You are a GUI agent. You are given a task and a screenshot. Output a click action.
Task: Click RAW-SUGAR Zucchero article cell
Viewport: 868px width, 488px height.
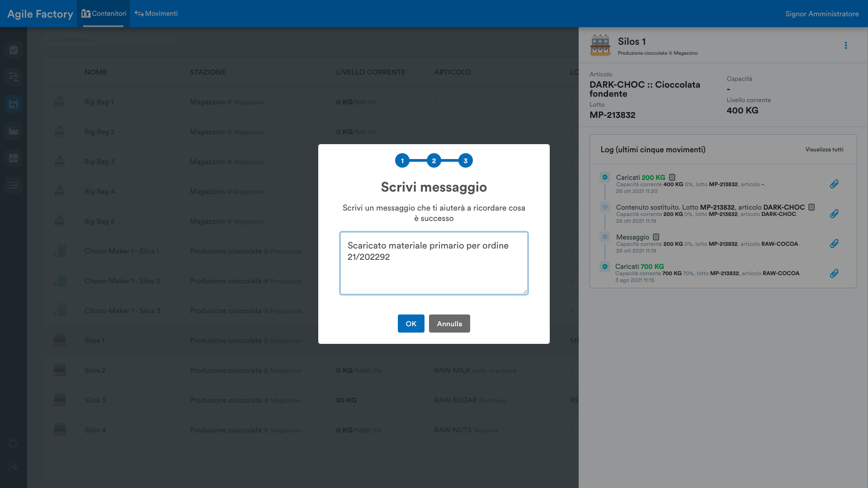tap(470, 400)
